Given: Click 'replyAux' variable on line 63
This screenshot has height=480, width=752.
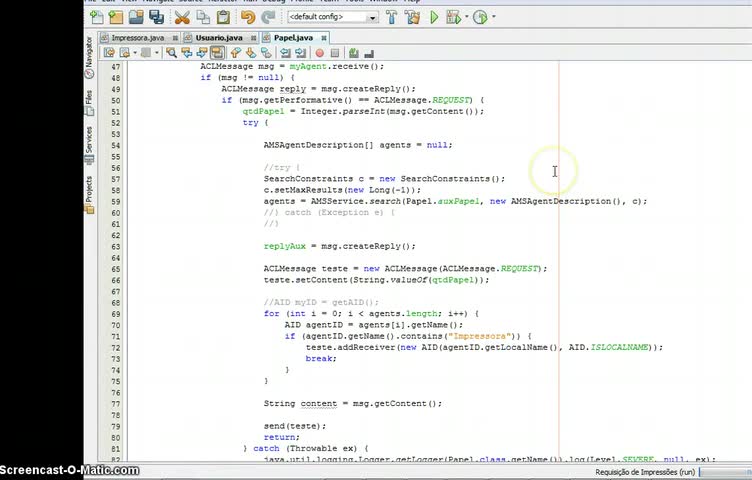Looking at the screenshot, I should (x=284, y=246).
